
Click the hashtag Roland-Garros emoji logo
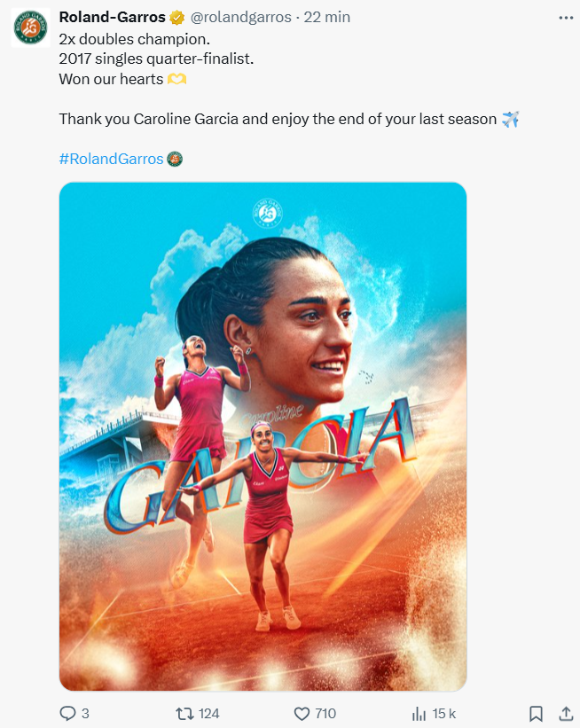[175, 159]
